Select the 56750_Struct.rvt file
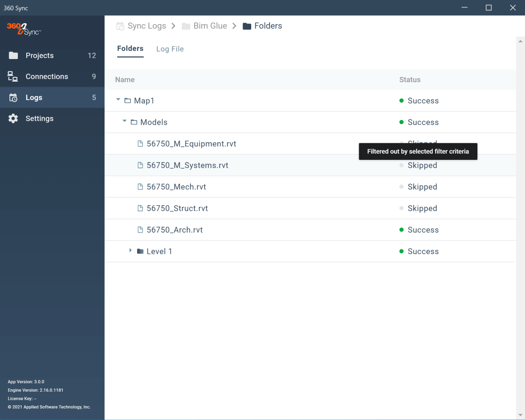 point(177,208)
